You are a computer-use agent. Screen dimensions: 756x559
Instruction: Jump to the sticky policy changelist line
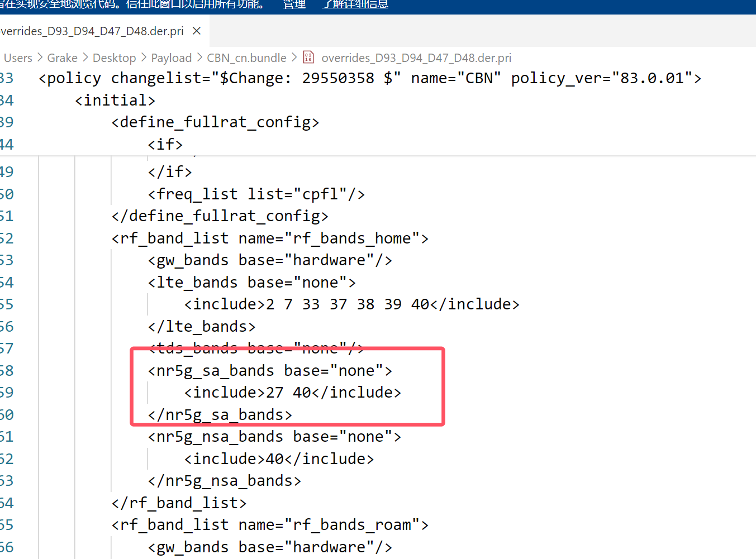[369, 78]
